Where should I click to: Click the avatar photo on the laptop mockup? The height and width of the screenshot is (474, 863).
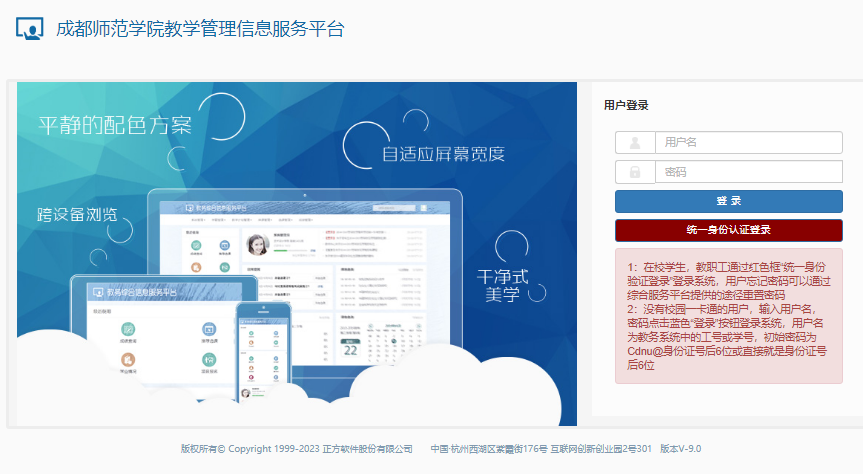click(256, 246)
